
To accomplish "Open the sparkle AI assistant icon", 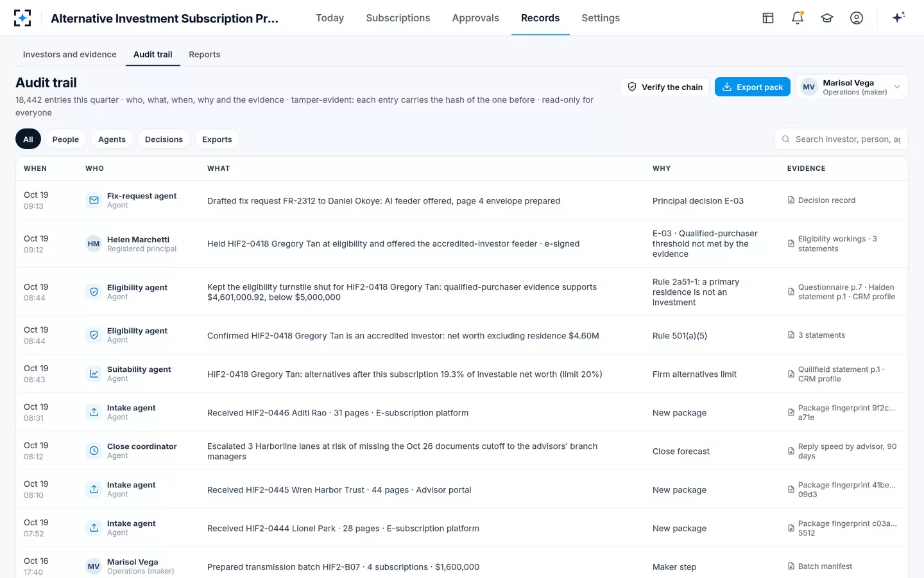I will click(x=898, y=17).
